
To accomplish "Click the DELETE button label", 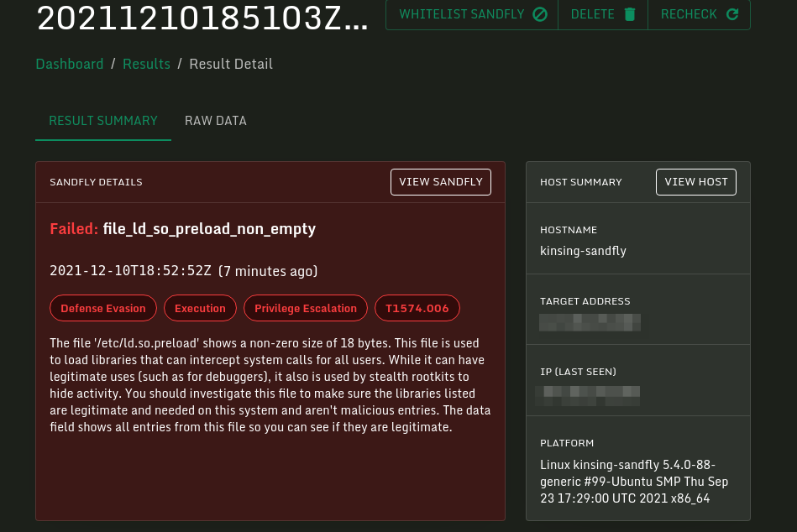I will click(x=593, y=14).
